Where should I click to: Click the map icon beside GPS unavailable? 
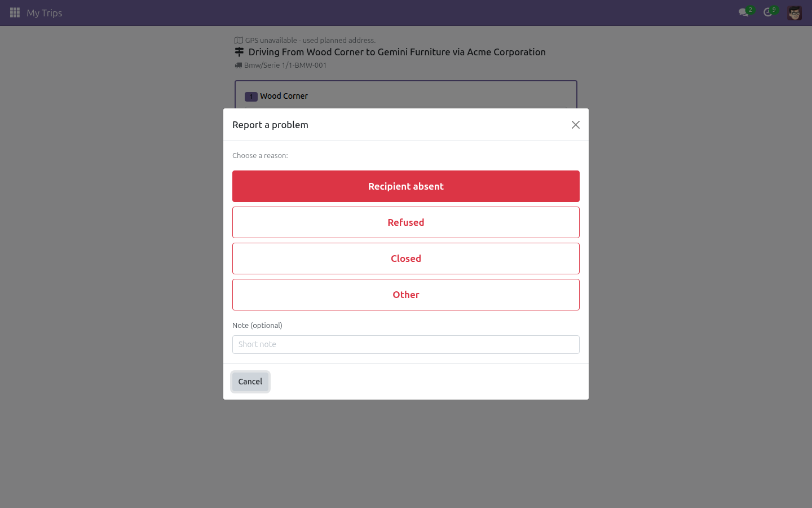(239, 40)
